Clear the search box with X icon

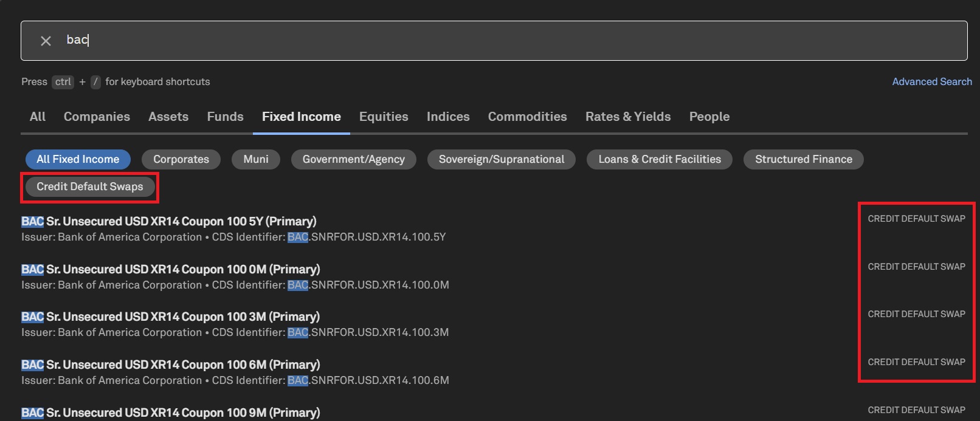click(x=46, y=41)
